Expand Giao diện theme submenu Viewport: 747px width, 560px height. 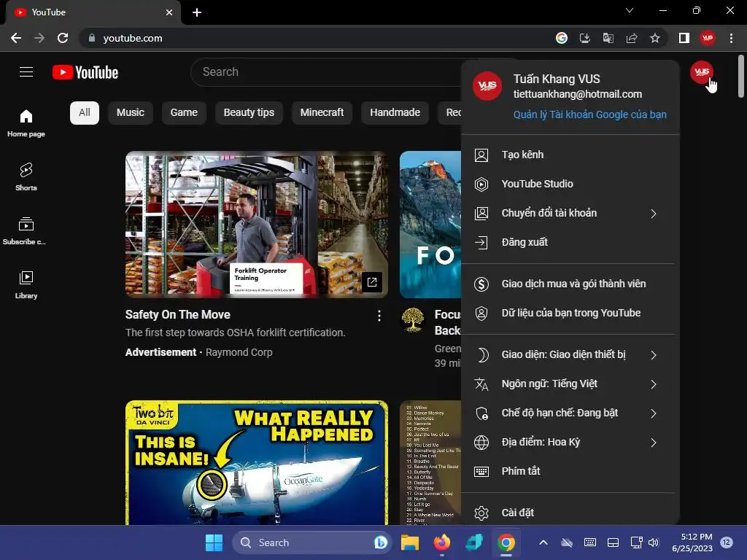point(570,355)
